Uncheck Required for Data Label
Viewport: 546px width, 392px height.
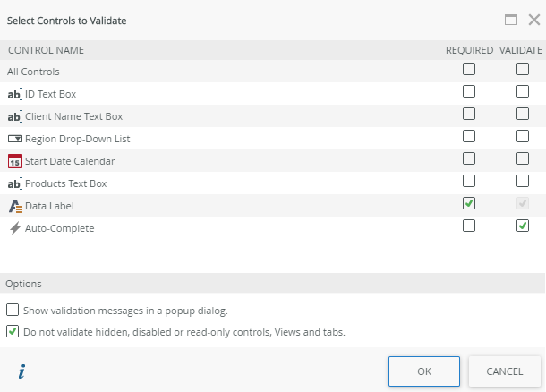tap(469, 203)
